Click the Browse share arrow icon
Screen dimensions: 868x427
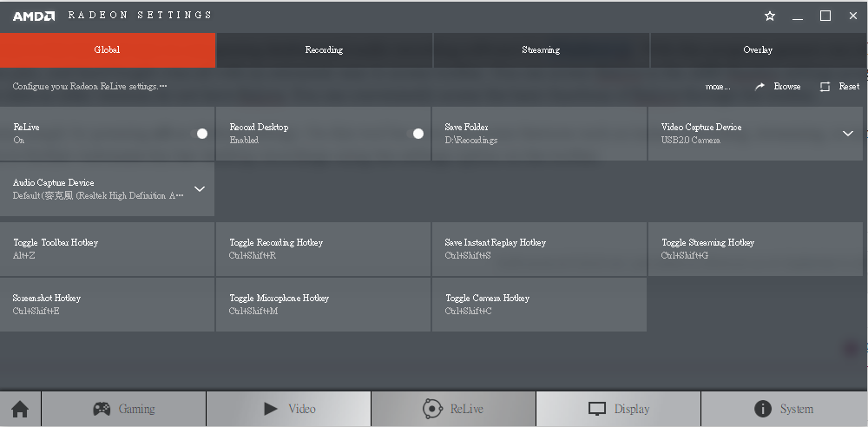point(760,87)
